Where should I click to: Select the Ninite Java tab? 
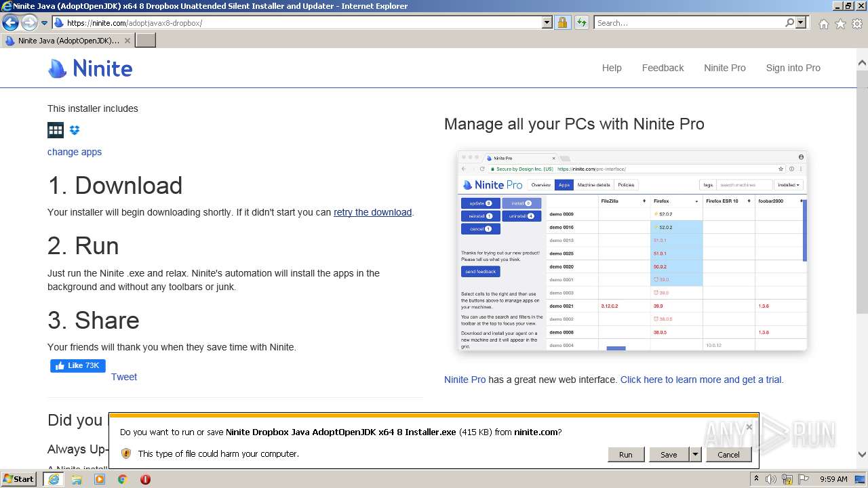tap(67, 41)
